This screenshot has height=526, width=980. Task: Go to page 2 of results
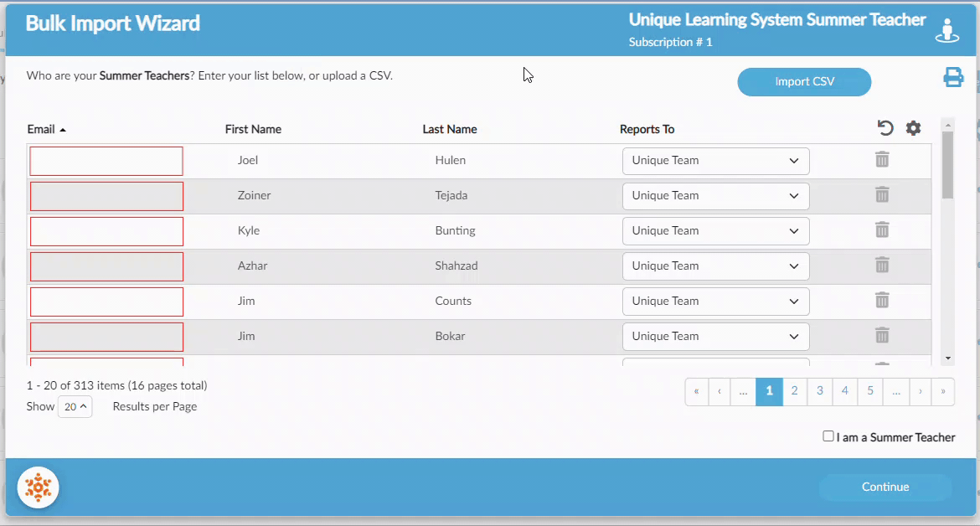pyautogui.click(x=794, y=391)
